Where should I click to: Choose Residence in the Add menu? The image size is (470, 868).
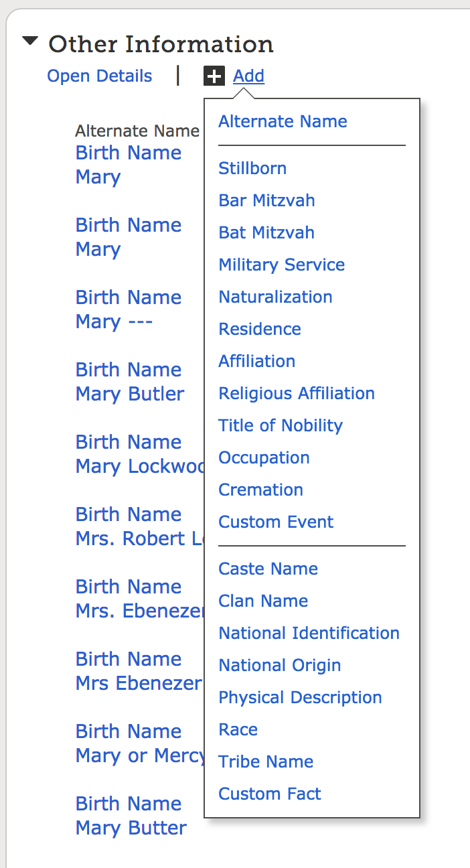click(260, 329)
